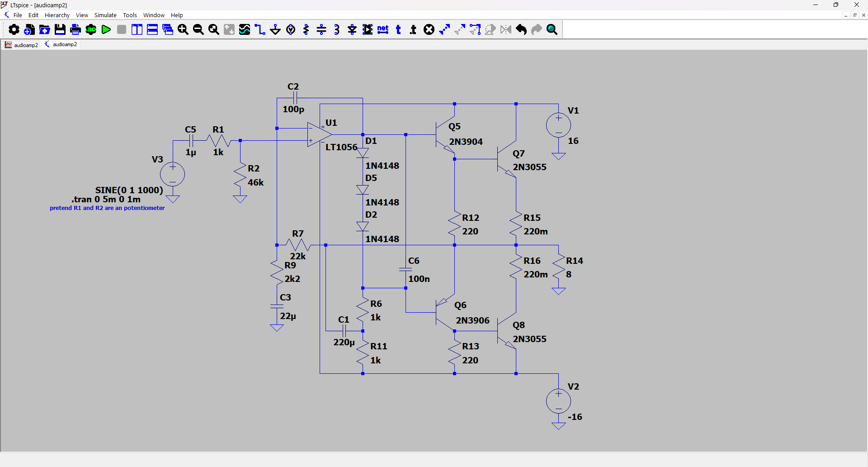Select the V3 sine voltage source
The height and width of the screenshot is (467, 868).
173,174
